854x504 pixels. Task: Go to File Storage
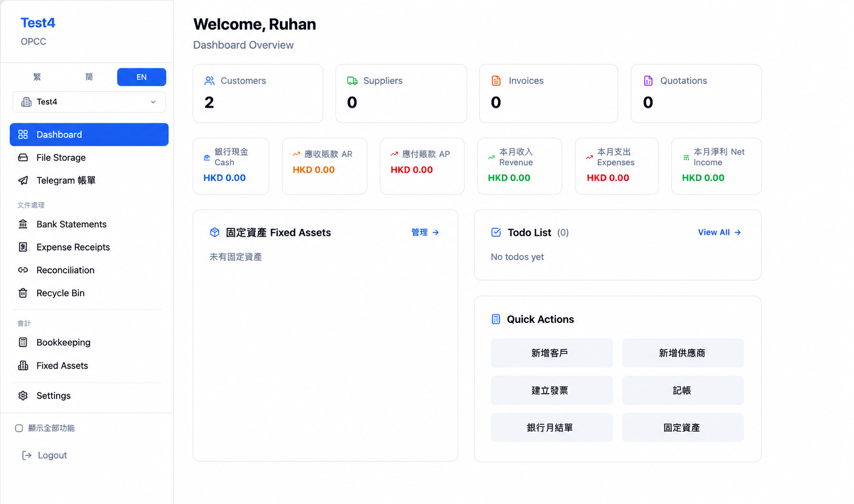pos(89,158)
